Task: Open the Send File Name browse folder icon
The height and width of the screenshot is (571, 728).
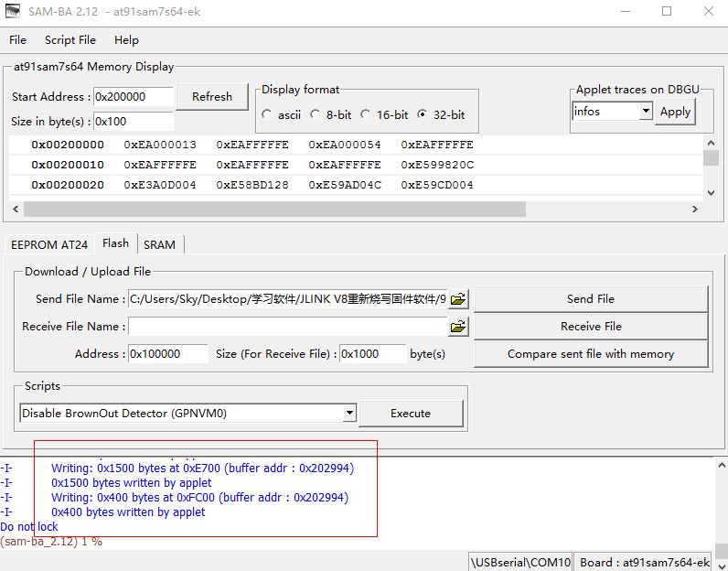Action: tap(458, 298)
